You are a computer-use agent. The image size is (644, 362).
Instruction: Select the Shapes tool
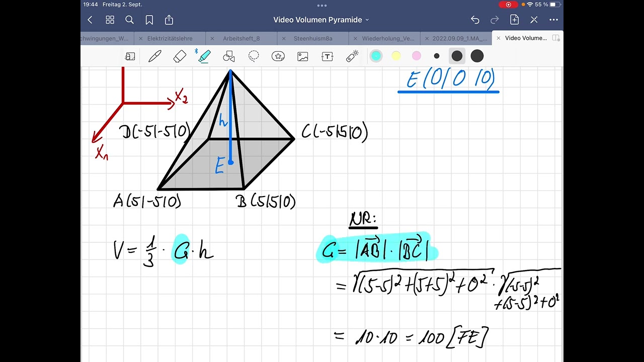[x=229, y=56]
